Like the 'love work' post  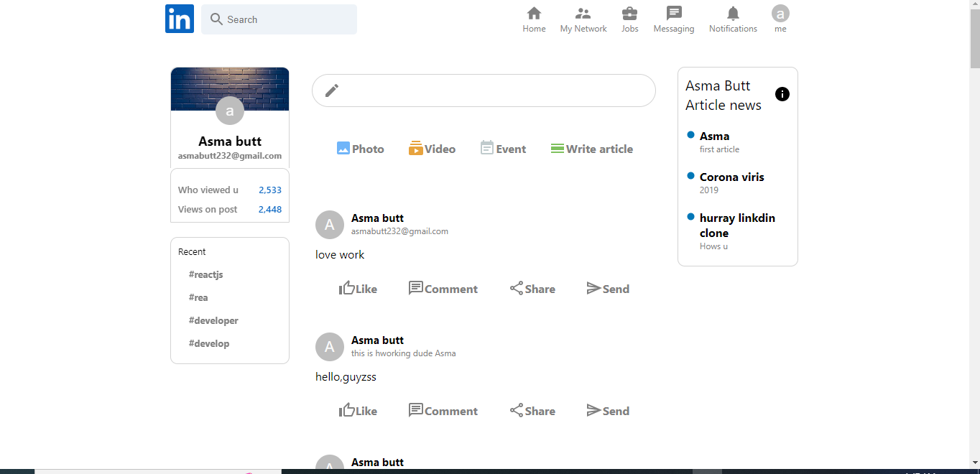[x=358, y=289]
